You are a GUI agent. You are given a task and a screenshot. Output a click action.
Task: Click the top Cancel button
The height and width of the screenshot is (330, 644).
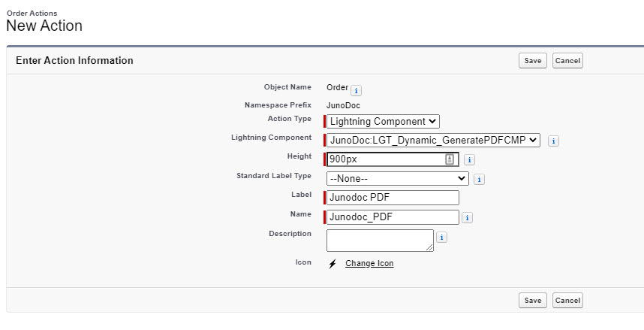click(x=567, y=60)
